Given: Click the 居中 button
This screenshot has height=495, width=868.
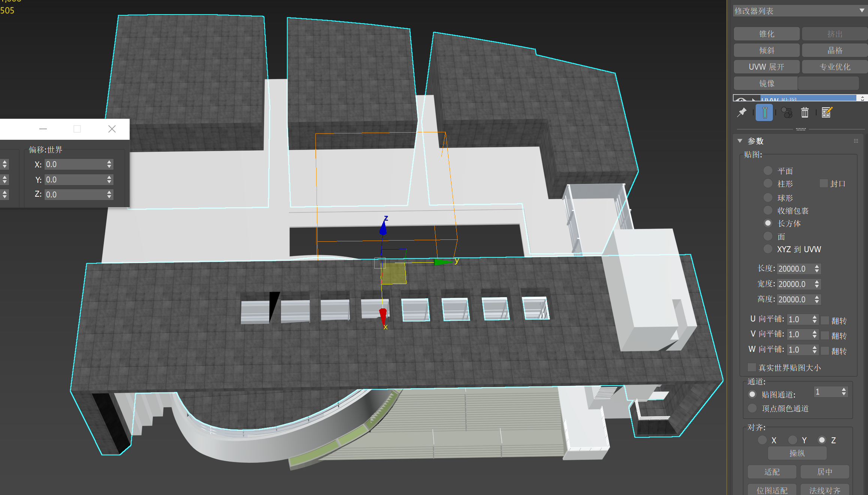Looking at the screenshot, I should (825, 472).
